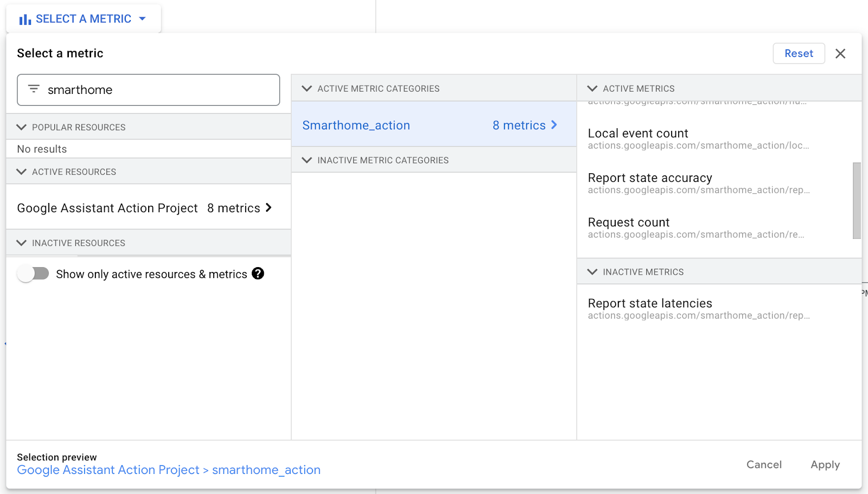Viewport: 868px width, 494px height.
Task: Click the active metrics list scrollbar
Action: tap(857, 200)
